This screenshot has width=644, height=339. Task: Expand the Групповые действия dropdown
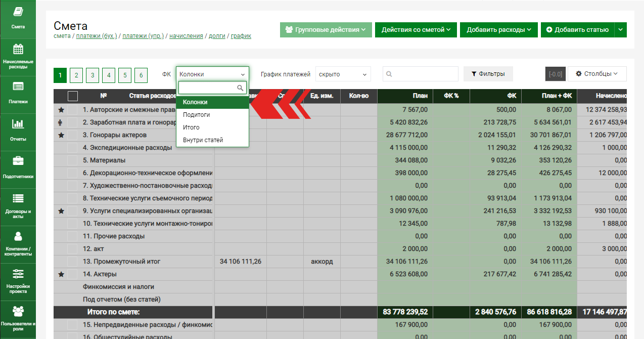click(326, 30)
